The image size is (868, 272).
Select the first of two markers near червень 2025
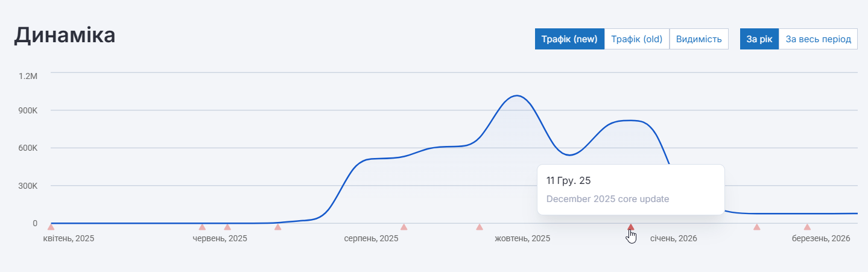point(202,227)
